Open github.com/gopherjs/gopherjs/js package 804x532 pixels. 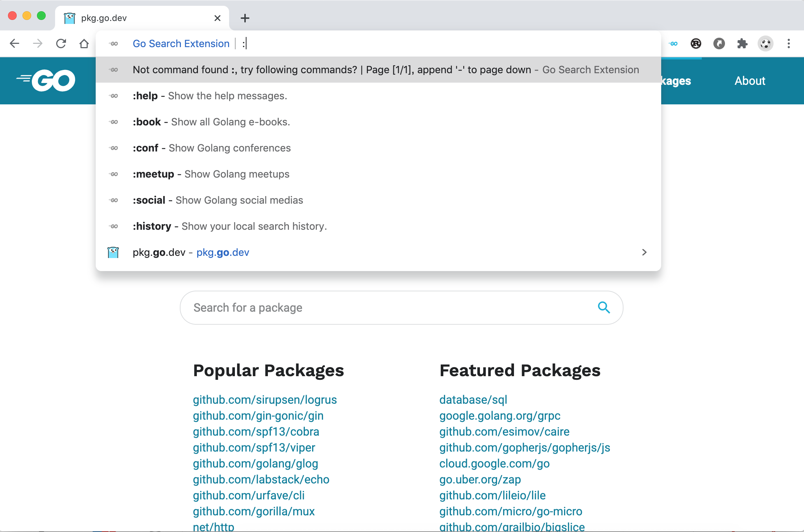click(525, 448)
